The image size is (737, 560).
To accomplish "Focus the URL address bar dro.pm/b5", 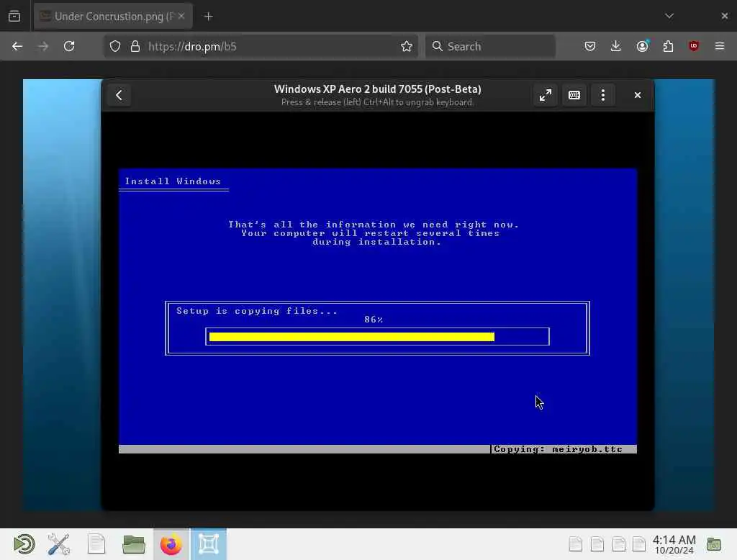I will point(261,46).
